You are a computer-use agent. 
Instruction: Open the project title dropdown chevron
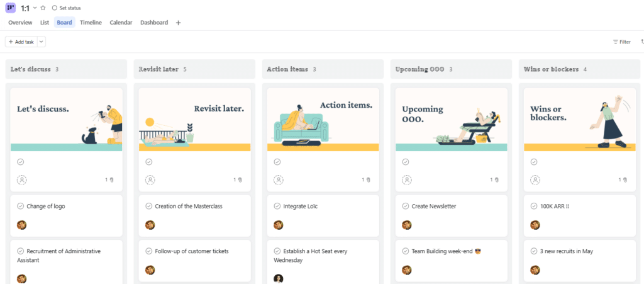(x=35, y=8)
